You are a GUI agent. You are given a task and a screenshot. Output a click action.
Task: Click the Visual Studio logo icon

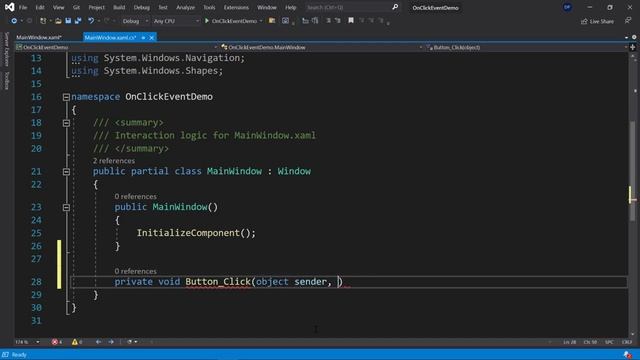click(9, 7)
